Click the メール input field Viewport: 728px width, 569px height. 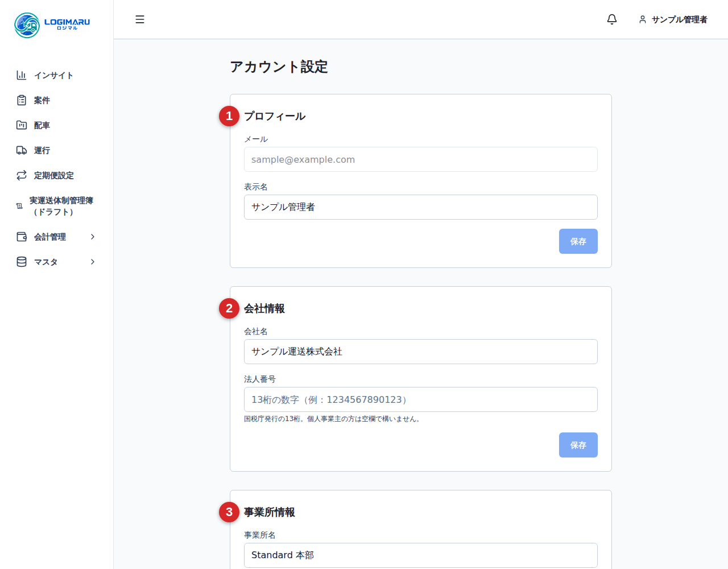click(421, 159)
